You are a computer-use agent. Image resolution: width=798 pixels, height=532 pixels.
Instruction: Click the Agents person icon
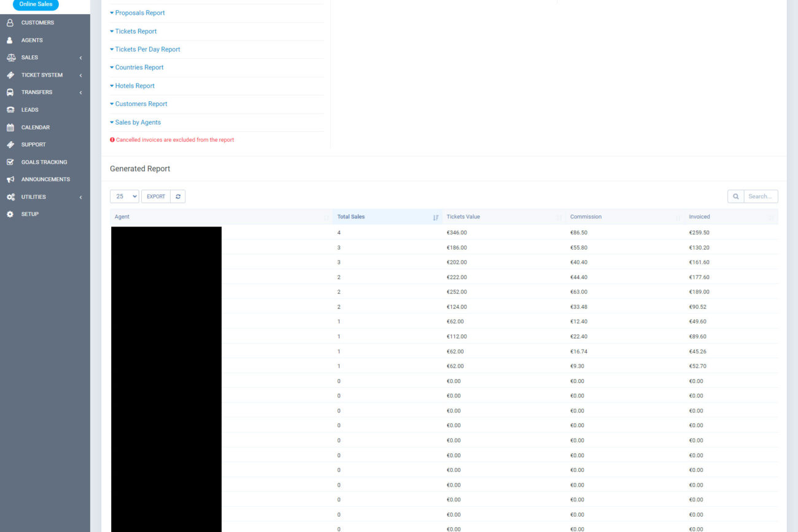tap(10, 40)
